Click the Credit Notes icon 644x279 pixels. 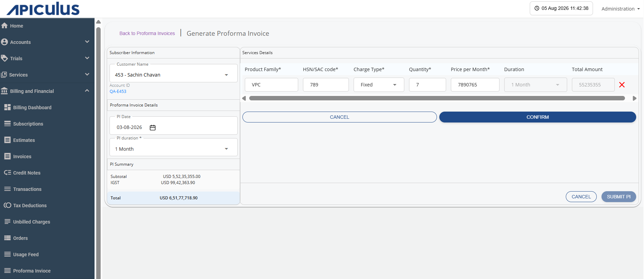click(x=7, y=173)
